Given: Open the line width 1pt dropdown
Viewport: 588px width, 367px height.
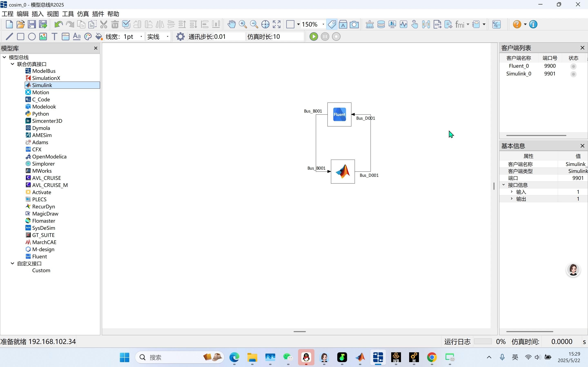Looking at the screenshot, I should tap(141, 37).
